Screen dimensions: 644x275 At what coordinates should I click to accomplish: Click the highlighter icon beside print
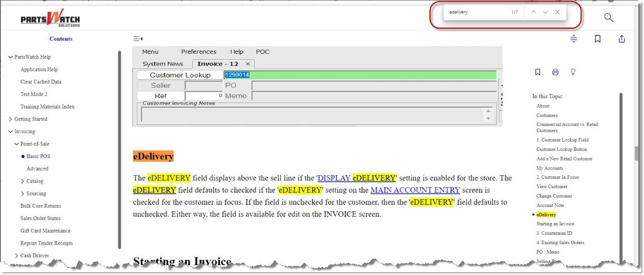click(x=573, y=72)
